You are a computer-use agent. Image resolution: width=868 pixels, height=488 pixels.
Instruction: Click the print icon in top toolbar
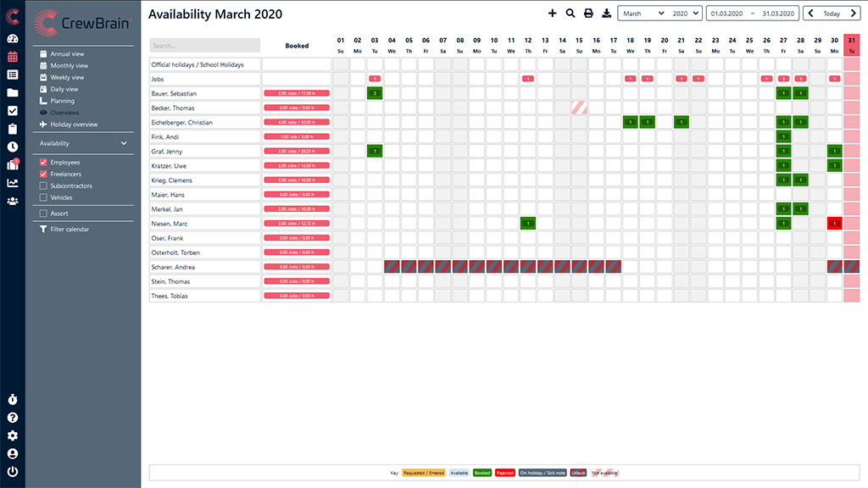[588, 14]
